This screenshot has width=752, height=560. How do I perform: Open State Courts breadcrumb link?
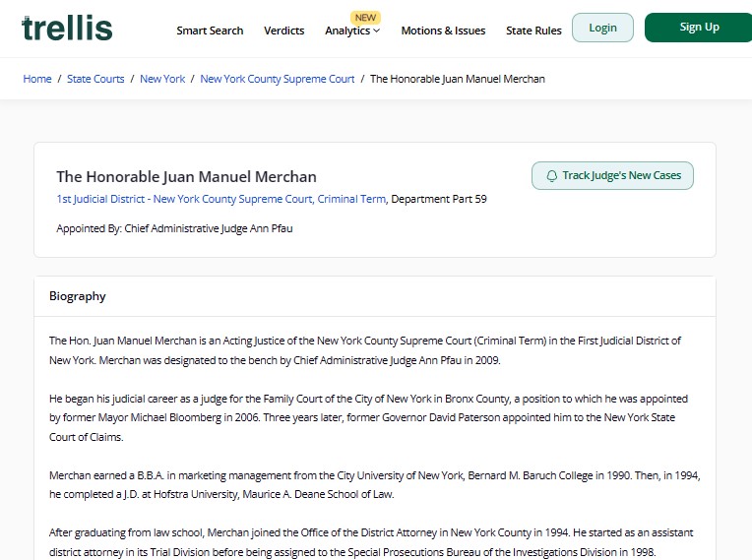(95, 79)
